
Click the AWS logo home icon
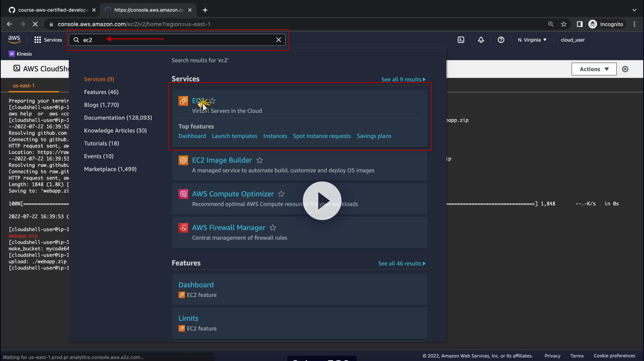[14, 39]
